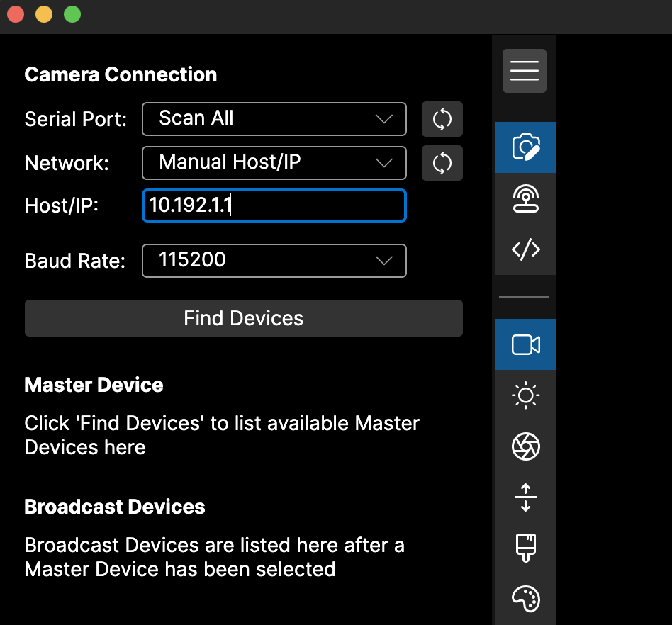Refresh the Serial Port list

[x=442, y=119]
